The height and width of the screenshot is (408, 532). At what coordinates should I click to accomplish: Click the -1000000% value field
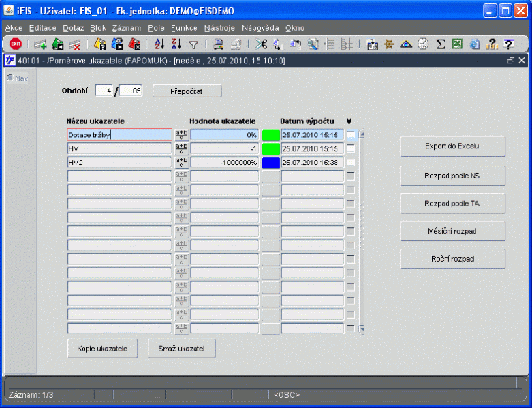coord(225,163)
